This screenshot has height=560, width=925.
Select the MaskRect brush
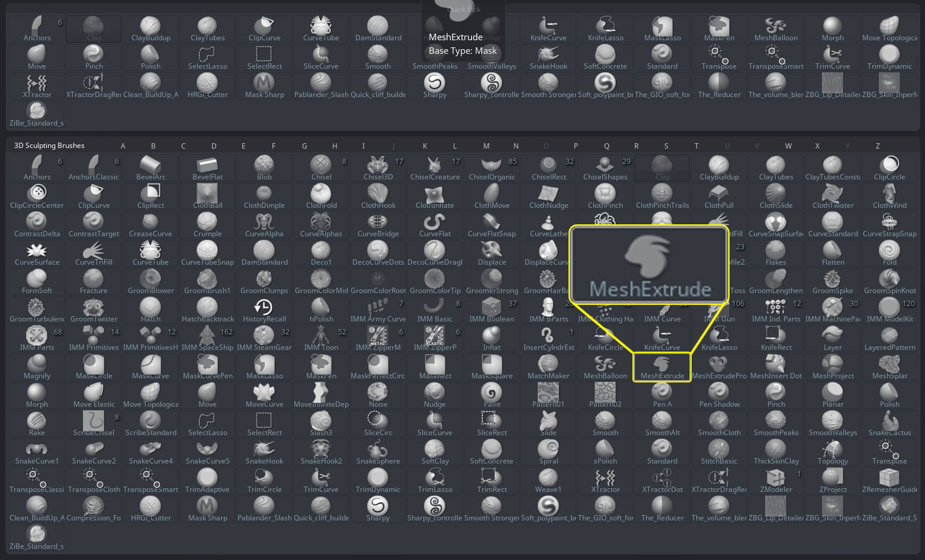pos(435,368)
